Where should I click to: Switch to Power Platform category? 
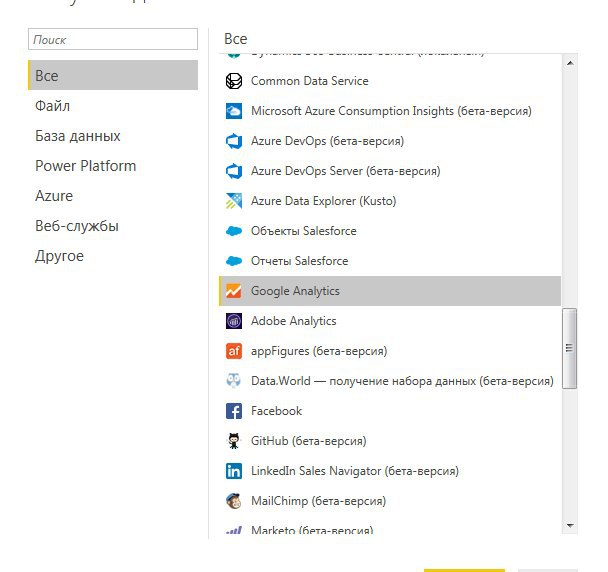[113, 166]
